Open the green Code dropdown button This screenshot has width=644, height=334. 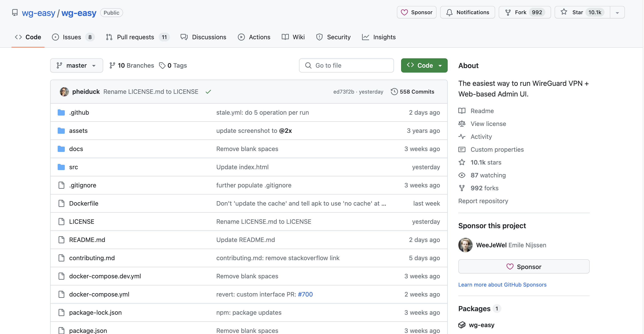point(424,65)
